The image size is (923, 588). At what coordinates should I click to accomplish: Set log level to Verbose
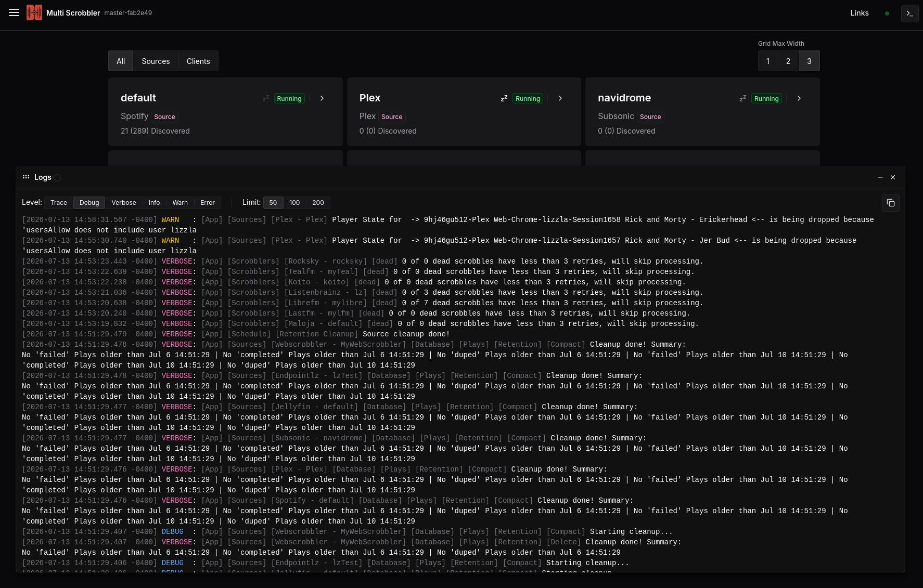[124, 203]
